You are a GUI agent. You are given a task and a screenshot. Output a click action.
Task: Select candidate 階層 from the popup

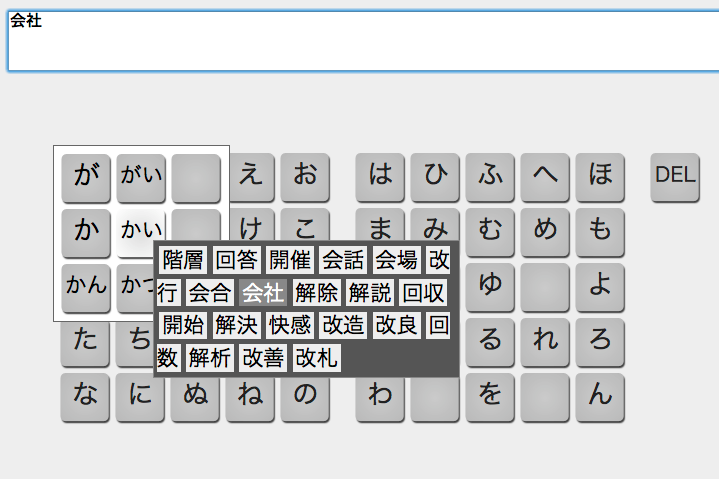[183, 261]
